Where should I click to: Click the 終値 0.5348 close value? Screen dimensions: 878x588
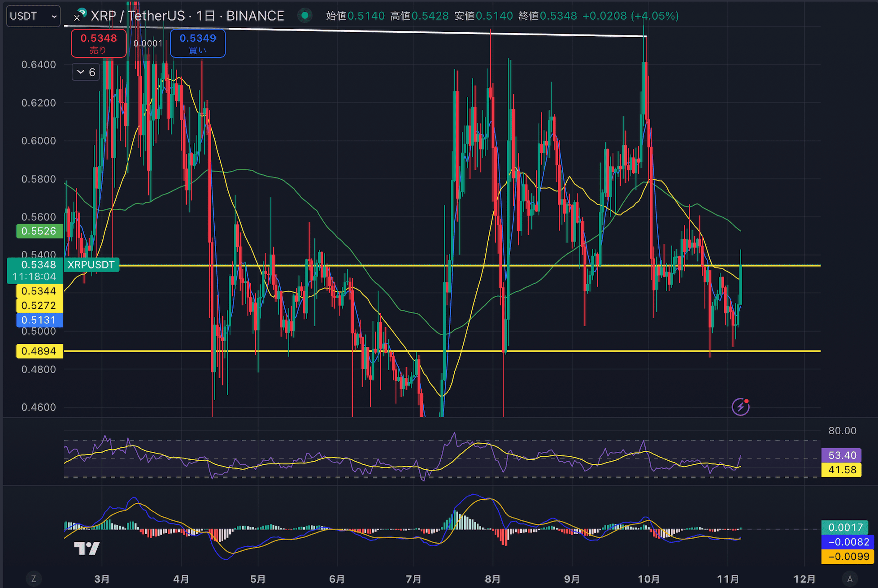[x=548, y=16]
